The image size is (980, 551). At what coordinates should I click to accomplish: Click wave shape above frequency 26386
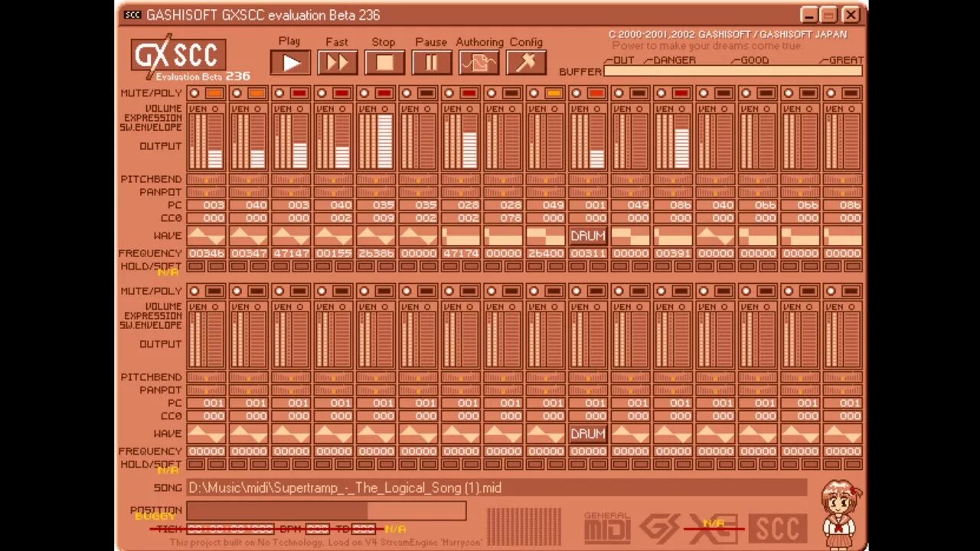pyautogui.click(x=376, y=236)
